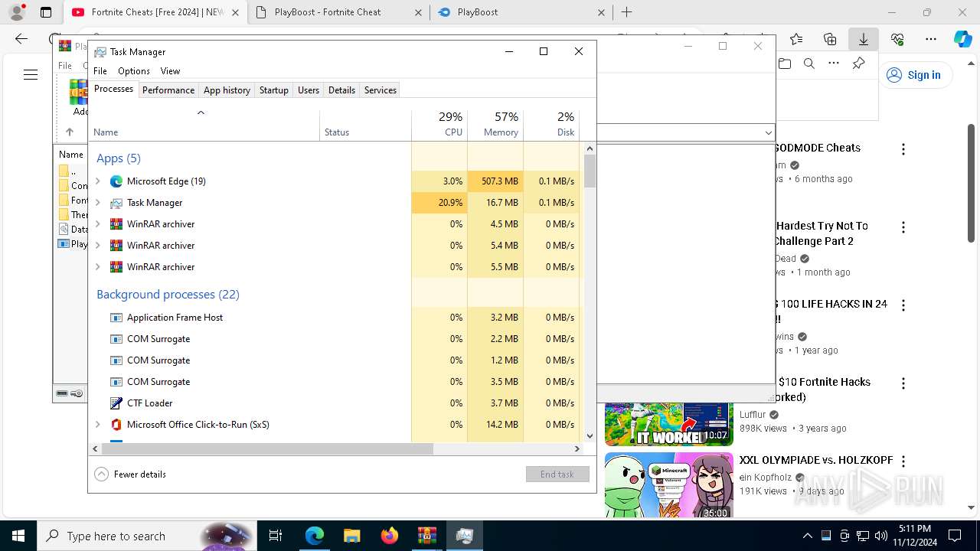Screen dimensions: 980x551
Task: Open Edge Settings and more menu
Action: point(931,39)
